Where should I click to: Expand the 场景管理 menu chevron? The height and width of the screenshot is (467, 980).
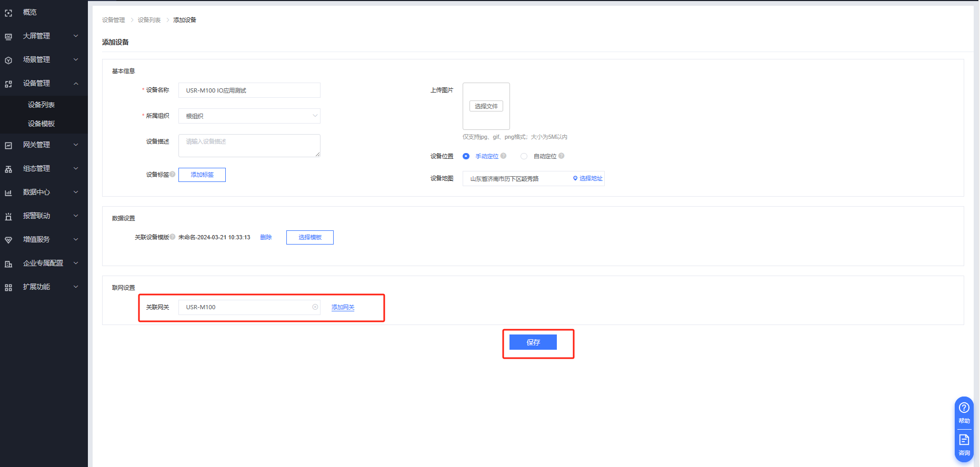coord(76,59)
